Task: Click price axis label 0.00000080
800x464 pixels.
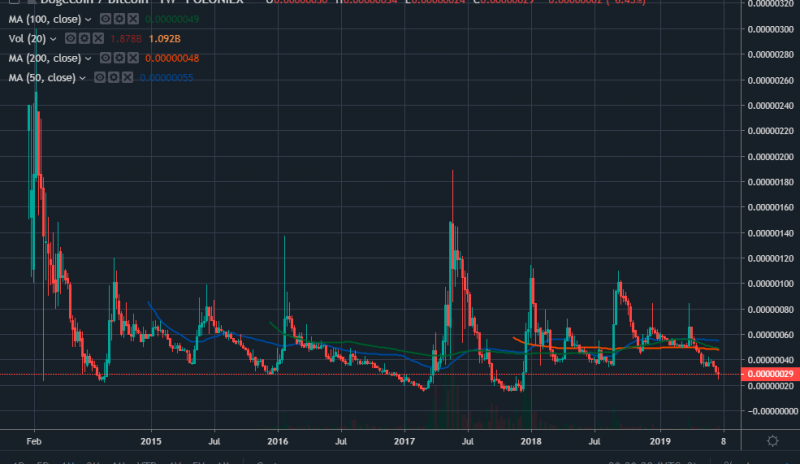Action: [770, 309]
